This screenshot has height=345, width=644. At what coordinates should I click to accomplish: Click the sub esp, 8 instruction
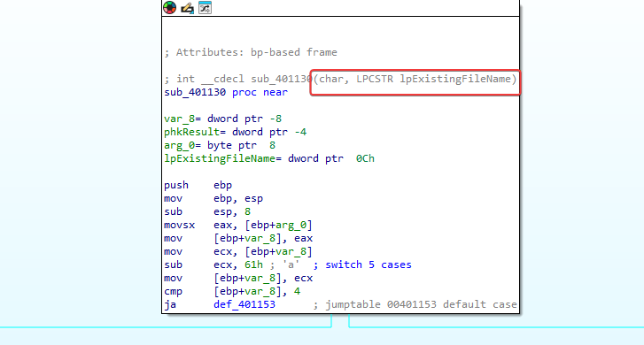point(207,211)
